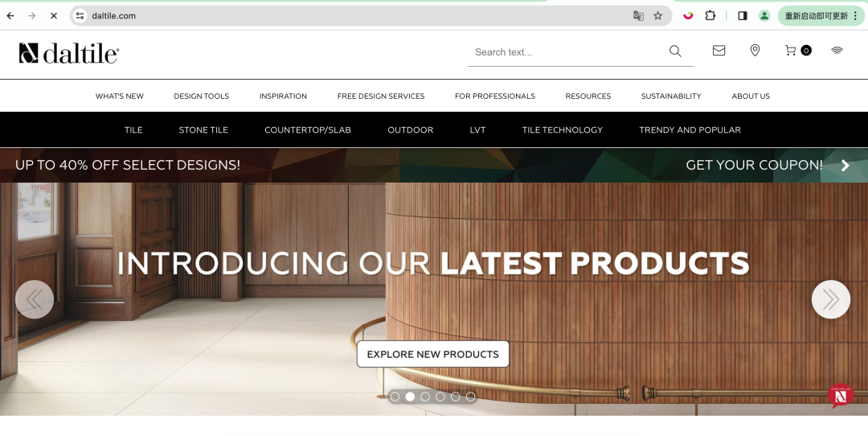Select the third carousel dot
The width and height of the screenshot is (868, 436).
(425, 397)
